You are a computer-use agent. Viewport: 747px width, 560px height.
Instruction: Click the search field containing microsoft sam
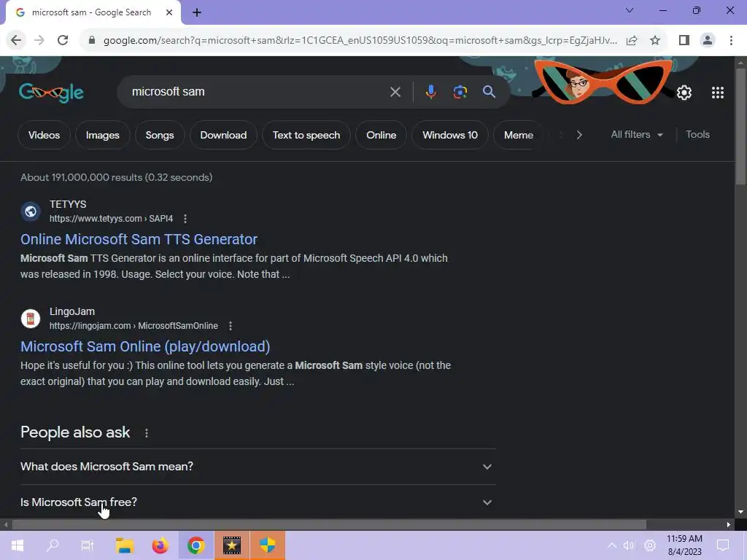[x=258, y=91]
